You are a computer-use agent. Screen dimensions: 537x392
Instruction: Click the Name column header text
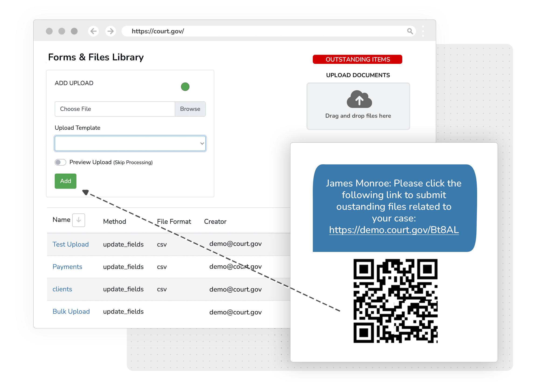coord(62,220)
